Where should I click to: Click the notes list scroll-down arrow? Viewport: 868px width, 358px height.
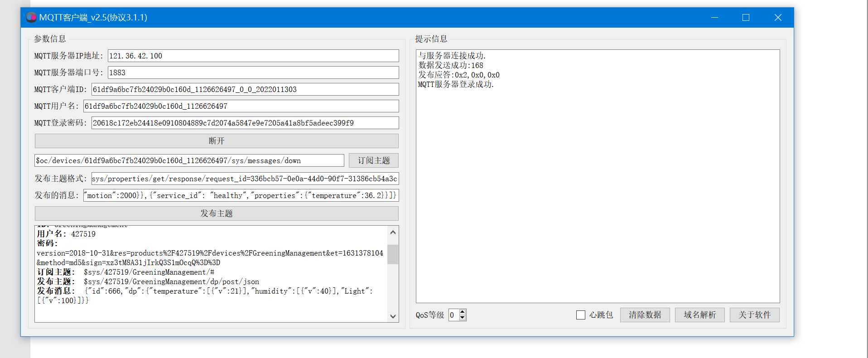[x=393, y=316]
